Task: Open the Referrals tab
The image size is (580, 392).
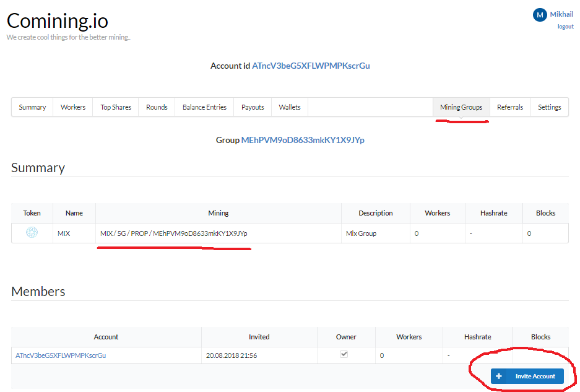Action: click(510, 107)
